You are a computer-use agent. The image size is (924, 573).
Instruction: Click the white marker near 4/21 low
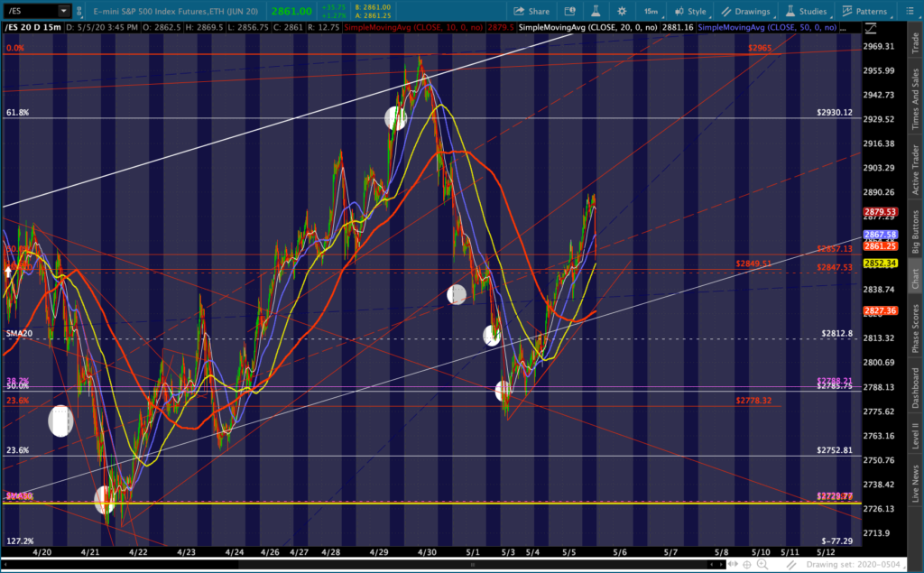[x=105, y=500]
